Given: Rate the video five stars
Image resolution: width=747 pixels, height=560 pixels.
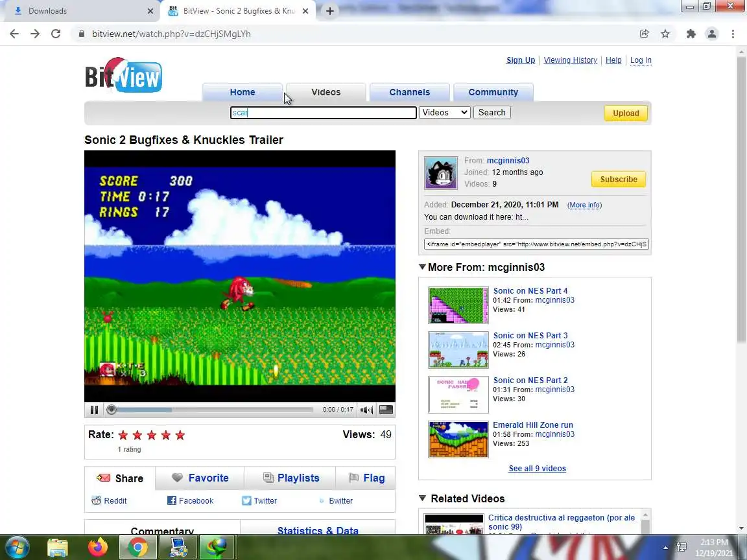Looking at the screenshot, I should click(180, 435).
